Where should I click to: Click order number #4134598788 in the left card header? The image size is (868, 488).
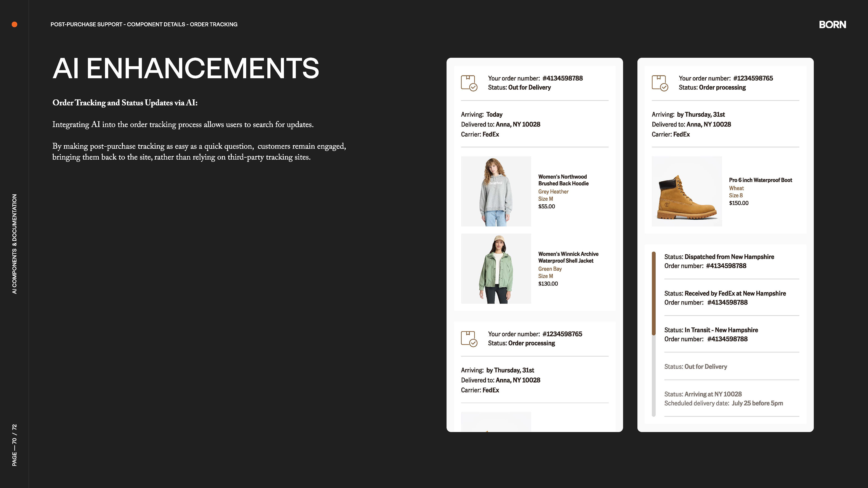click(x=562, y=78)
